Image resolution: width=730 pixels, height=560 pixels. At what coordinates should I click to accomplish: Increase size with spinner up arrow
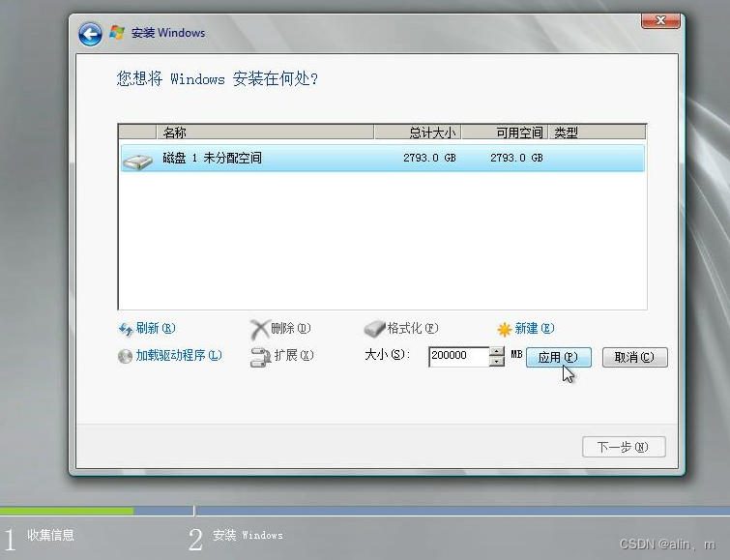[497, 352]
